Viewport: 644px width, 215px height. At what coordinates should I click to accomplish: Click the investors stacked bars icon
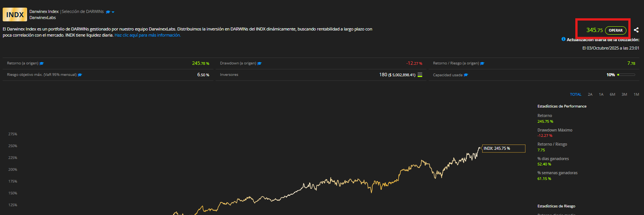420,75
